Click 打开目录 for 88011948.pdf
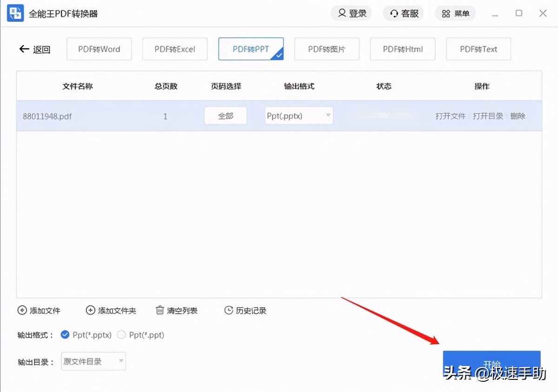This screenshot has height=392, width=558. click(488, 116)
